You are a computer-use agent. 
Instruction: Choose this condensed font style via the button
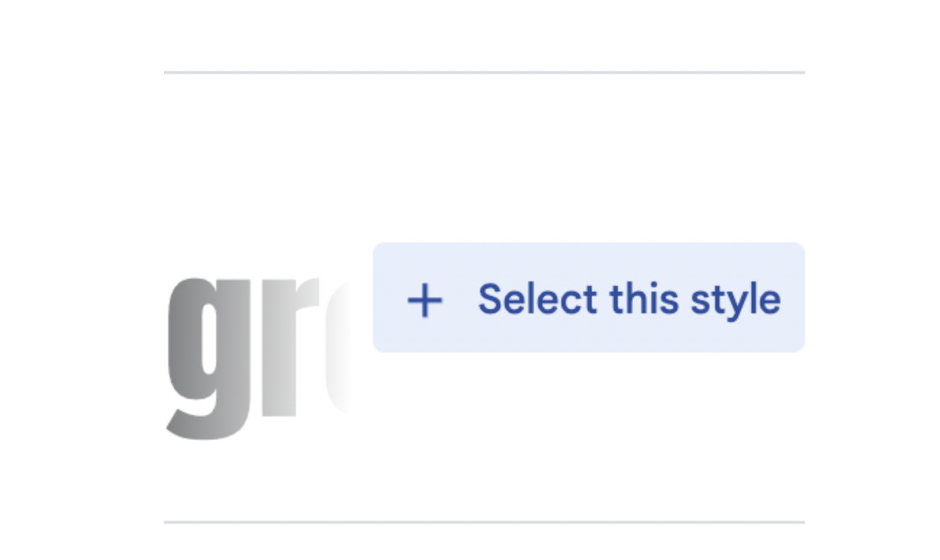tap(588, 297)
